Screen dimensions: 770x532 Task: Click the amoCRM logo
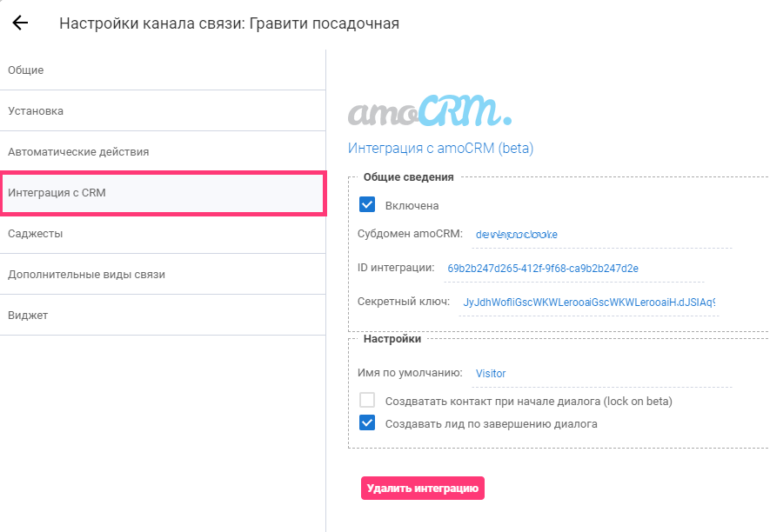pos(430,110)
